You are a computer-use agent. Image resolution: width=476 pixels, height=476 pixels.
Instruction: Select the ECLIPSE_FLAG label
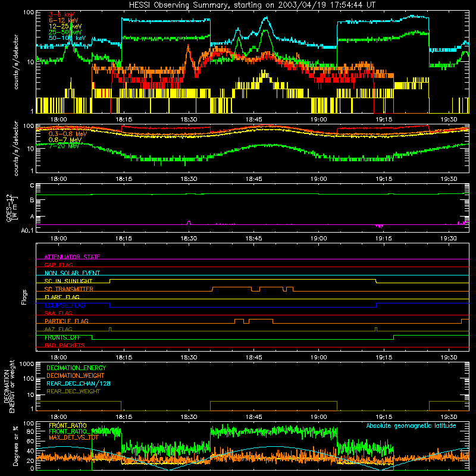(x=65, y=305)
